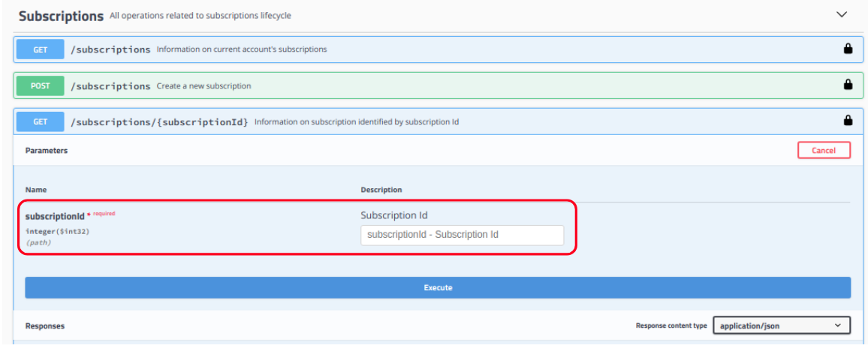Click dropdown arrow next to application/json
Viewport: 868px width, 354px height.
838,325
